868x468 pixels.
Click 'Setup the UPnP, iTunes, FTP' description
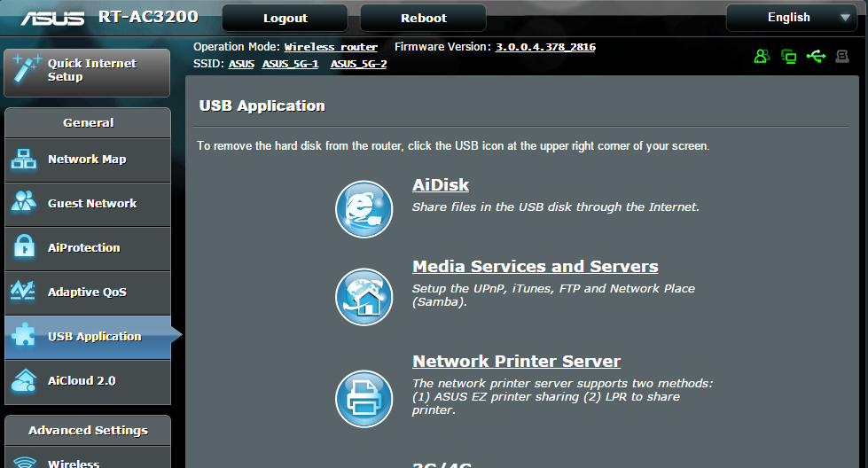(x=553, y=295)
